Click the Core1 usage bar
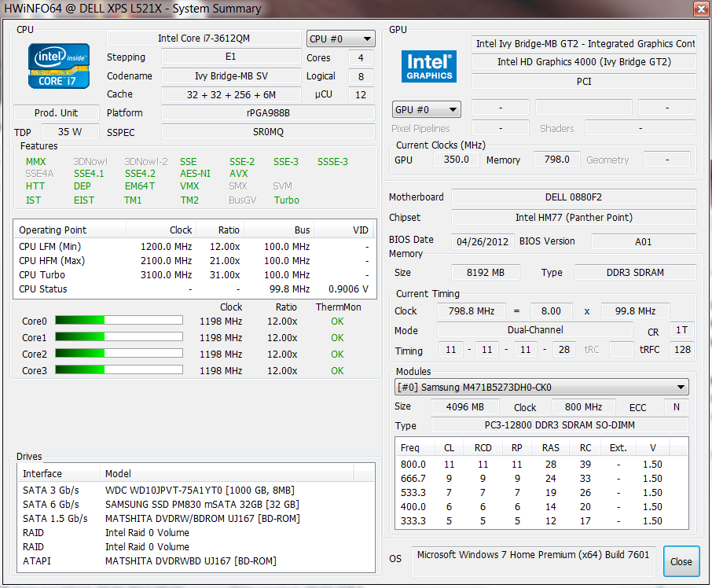Viewport: 712px width, 588px height. pos(119,336)
